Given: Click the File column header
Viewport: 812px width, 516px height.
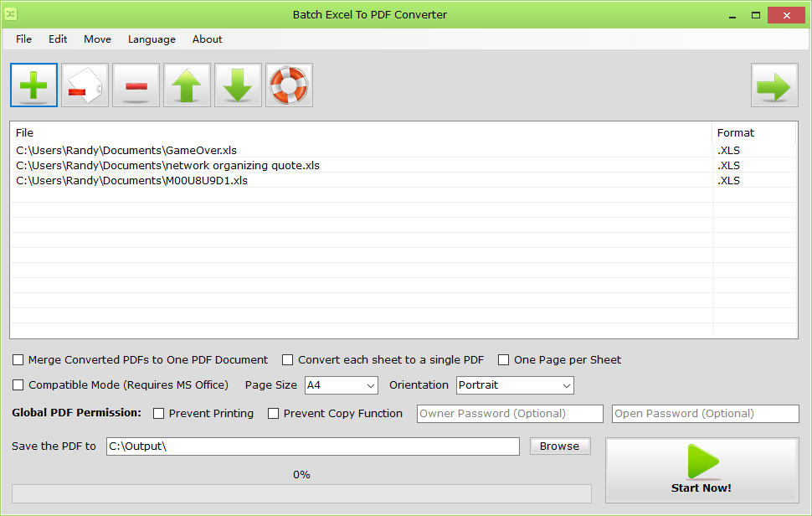Looking at the screenshot, I should [361, 132].
